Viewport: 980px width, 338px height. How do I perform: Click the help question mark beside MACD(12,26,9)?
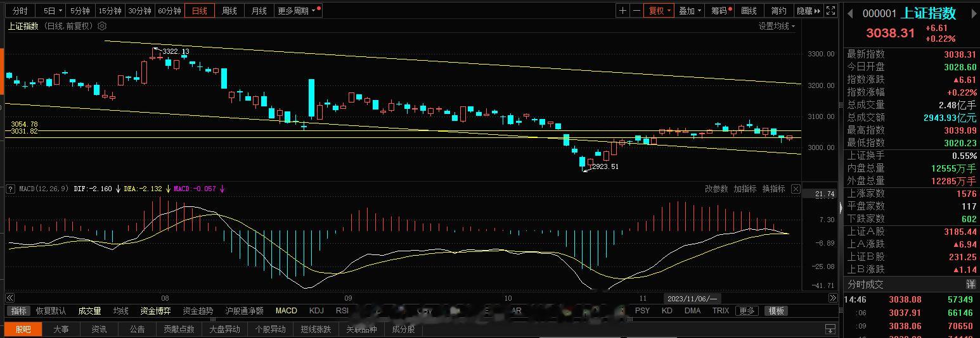[10, 189]
